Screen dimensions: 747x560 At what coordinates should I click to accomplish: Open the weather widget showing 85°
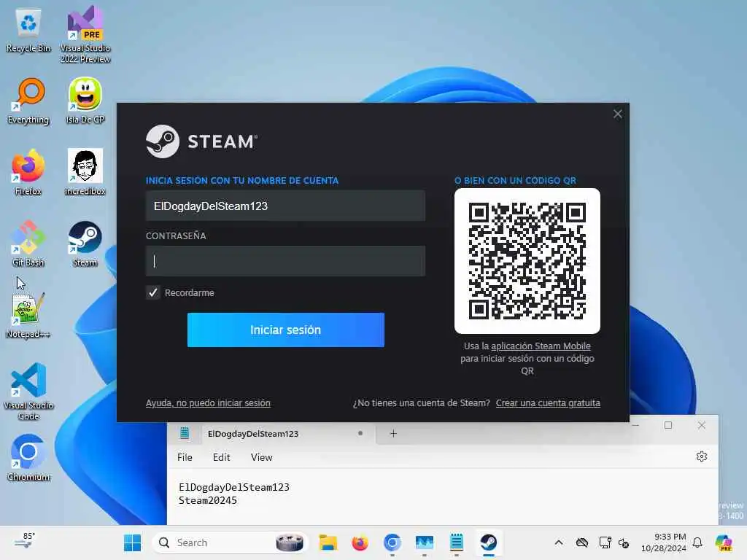25,542
